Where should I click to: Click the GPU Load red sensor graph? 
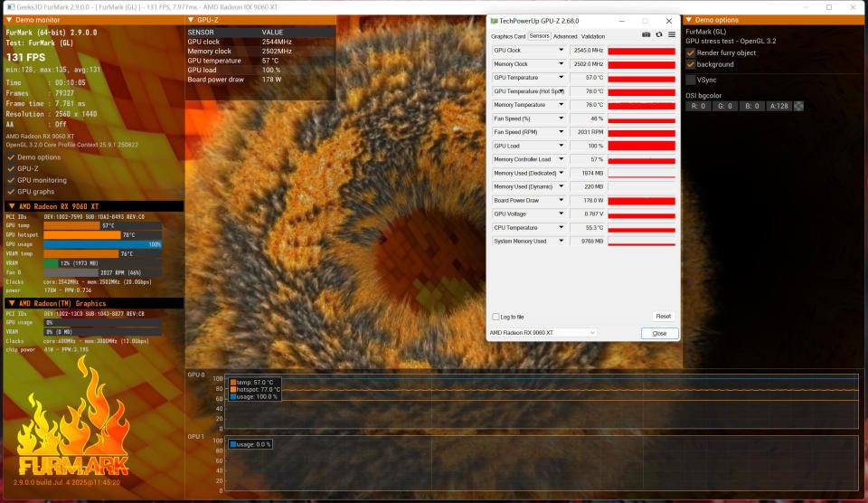642,146
